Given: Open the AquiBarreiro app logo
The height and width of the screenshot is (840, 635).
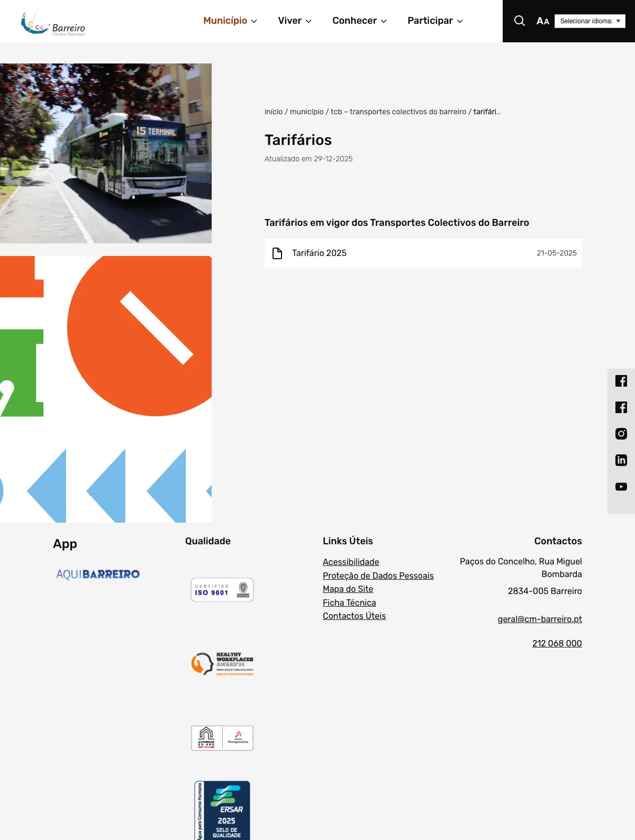Looking at the screenshot, I should click(x=98, y=574).
